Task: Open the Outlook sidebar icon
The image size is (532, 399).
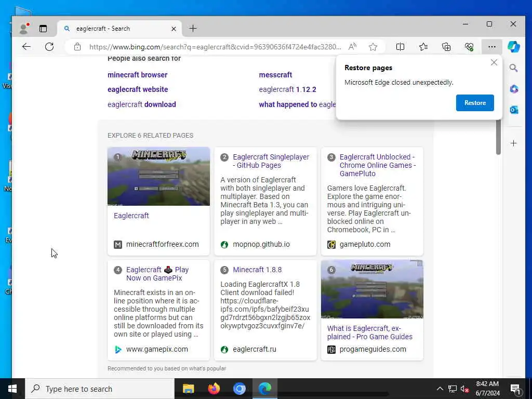Action: coord(514,110)
